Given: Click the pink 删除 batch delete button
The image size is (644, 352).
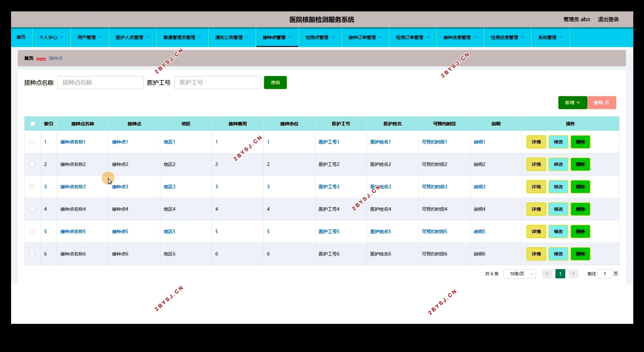Looking at the screenshot, I should click(x=602, y=103).
